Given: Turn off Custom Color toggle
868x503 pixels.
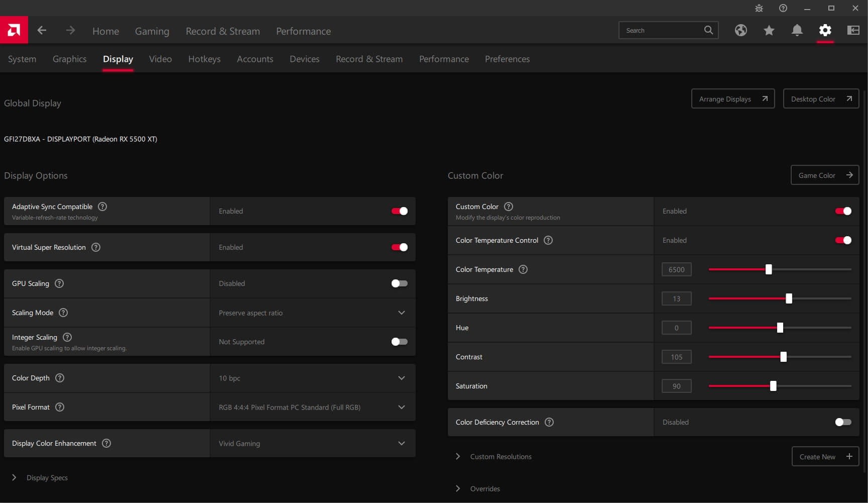Looking at the screenshot, I should pos(843,211).
